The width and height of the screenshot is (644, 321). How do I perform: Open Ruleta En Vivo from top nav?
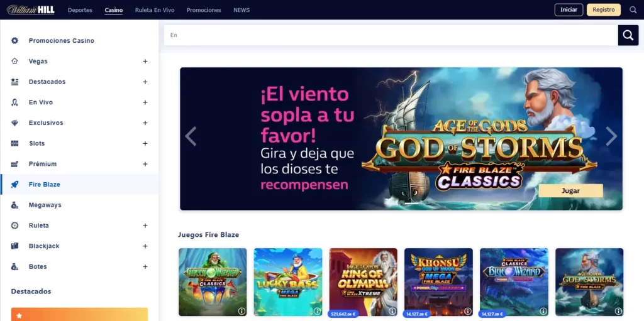(x=155, y=10)
